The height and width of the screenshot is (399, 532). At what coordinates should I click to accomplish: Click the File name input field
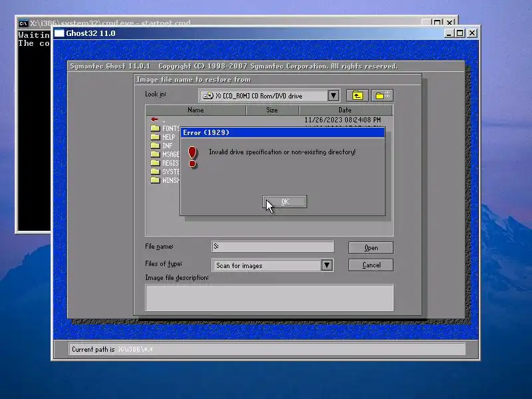coord(273,247)
